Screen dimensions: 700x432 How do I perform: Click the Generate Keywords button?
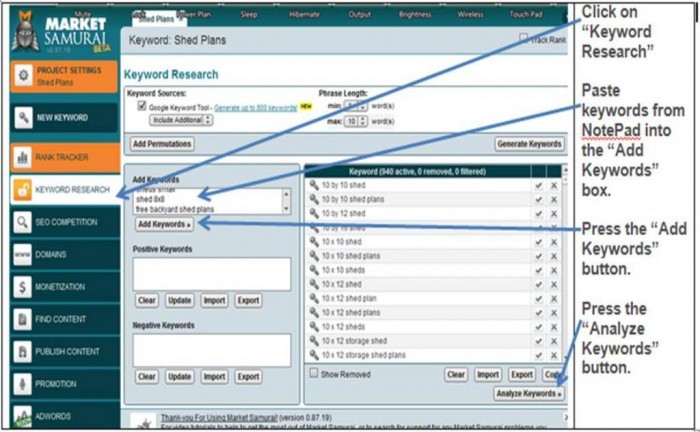point(529,144)
